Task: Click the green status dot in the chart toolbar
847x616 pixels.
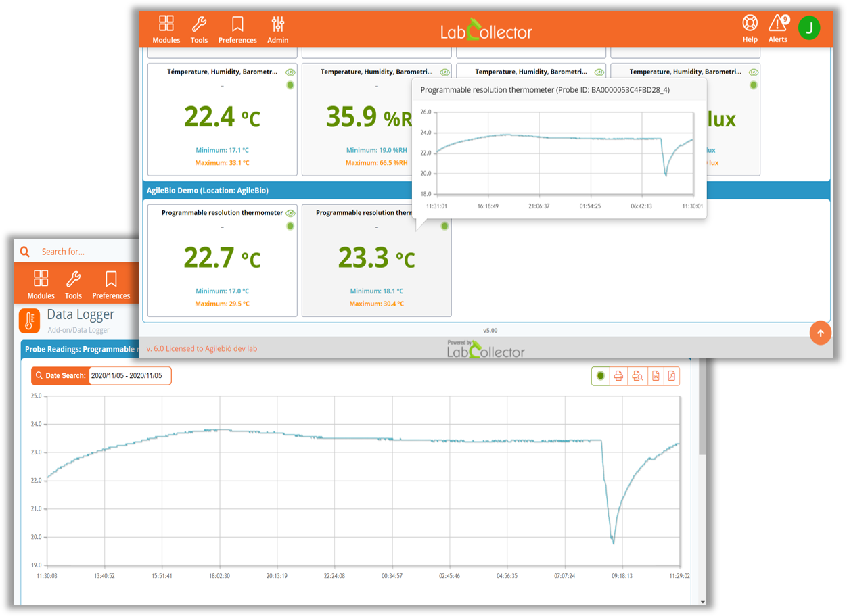Action: click(600, 376)
